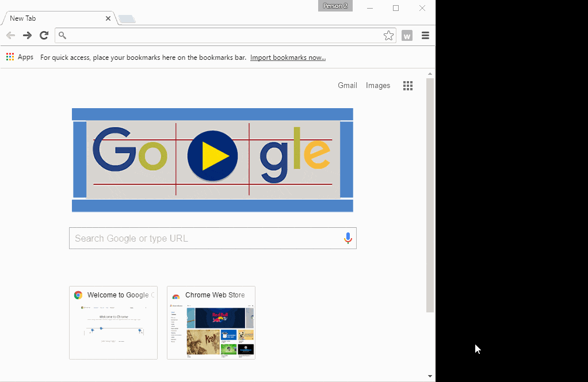The height and width of the screenshot is (382, 588).
Task: Open the Chrome hamburger menu
Action: tap(425, 36)
